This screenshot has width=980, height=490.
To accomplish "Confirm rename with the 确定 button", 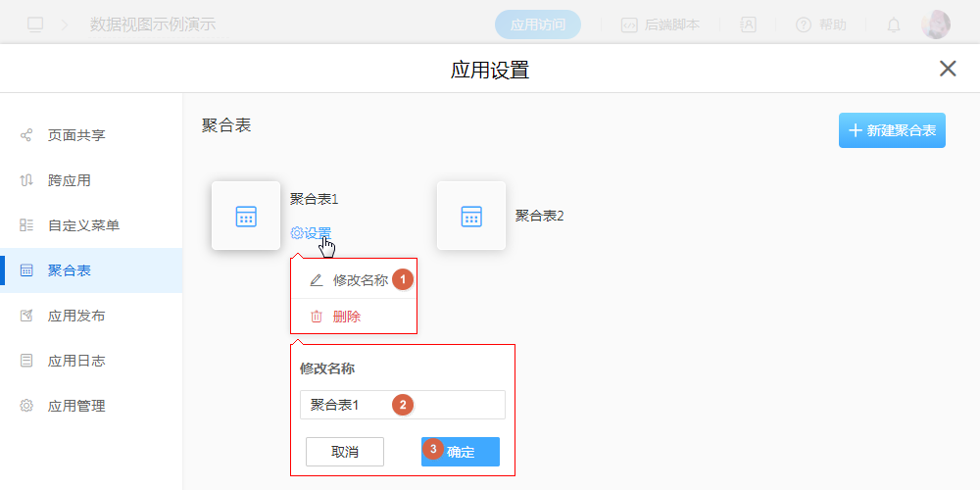I will (x=461, y=452).
